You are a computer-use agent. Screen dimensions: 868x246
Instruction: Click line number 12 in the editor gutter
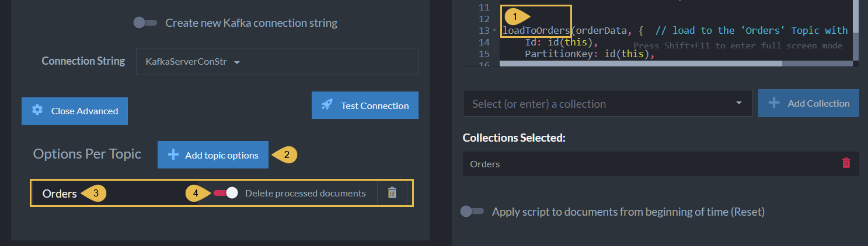coord(484,19)
